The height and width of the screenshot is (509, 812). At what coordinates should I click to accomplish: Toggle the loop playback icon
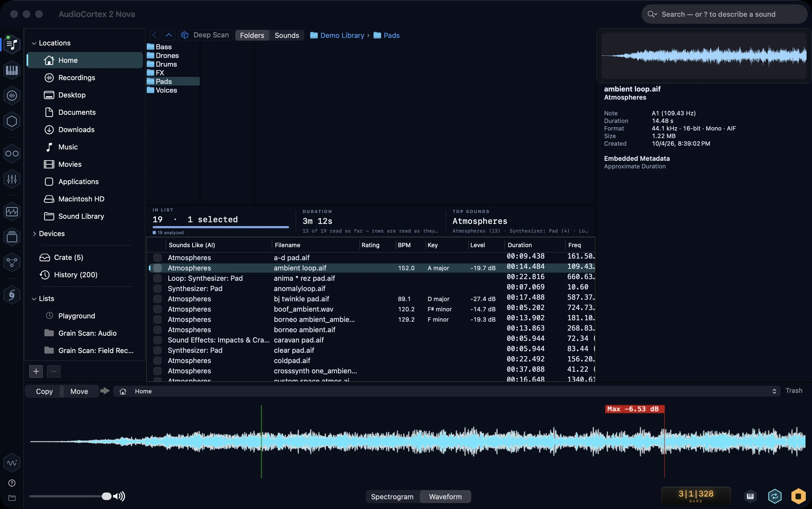click(x=774, y=496)
